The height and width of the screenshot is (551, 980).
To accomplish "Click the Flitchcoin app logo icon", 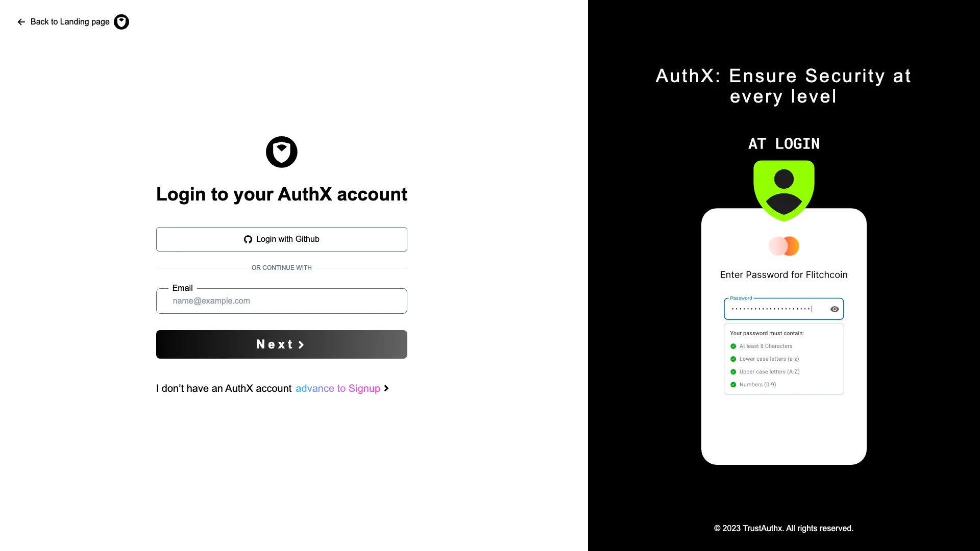I will pyautogui.click(x=783, y=245).
